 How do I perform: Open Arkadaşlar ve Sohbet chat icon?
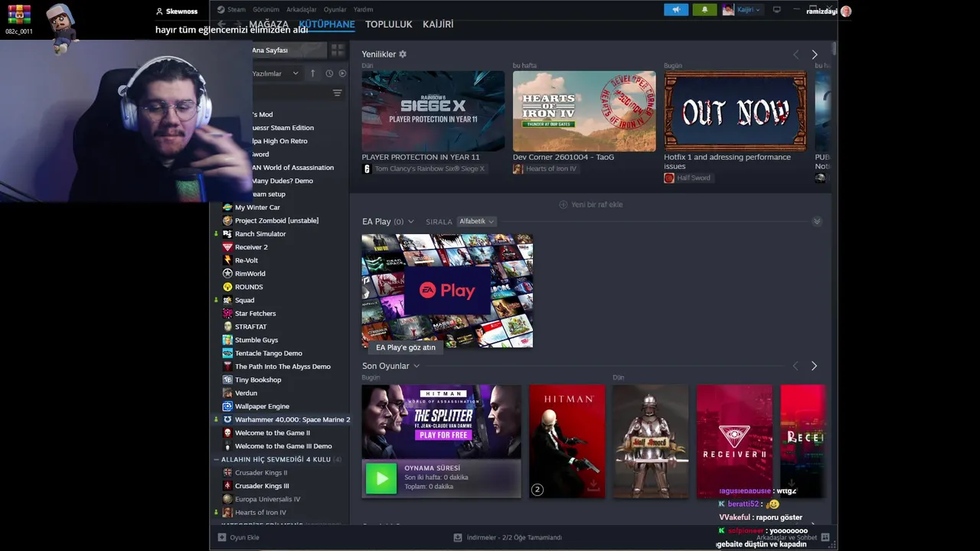(x=825, y=538)
